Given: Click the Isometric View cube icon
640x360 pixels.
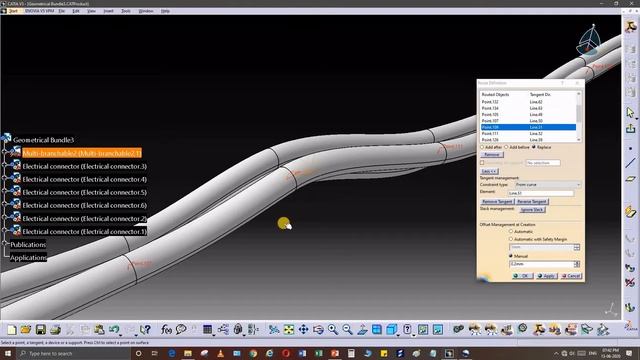Looking at the screenshot, I should click(x=391, y=329).
